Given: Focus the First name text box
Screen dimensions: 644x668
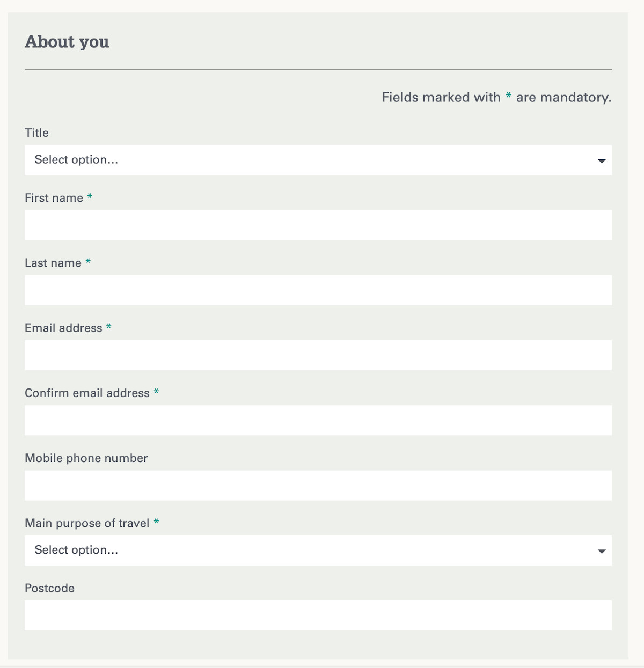Looking at the screenshot, I should (x=318, y=225).
